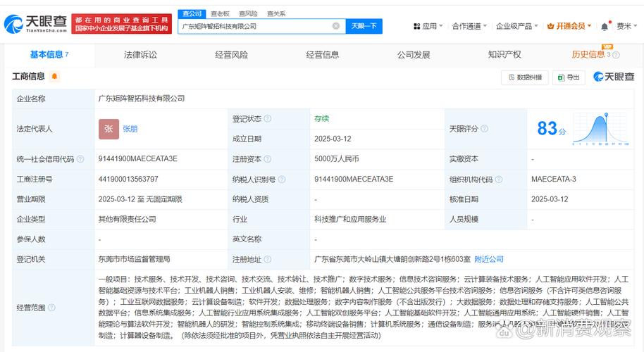This screenshot has width=644, height=352.
Task: Expand the 合作通道 dropdown
Action: [469, 26]
